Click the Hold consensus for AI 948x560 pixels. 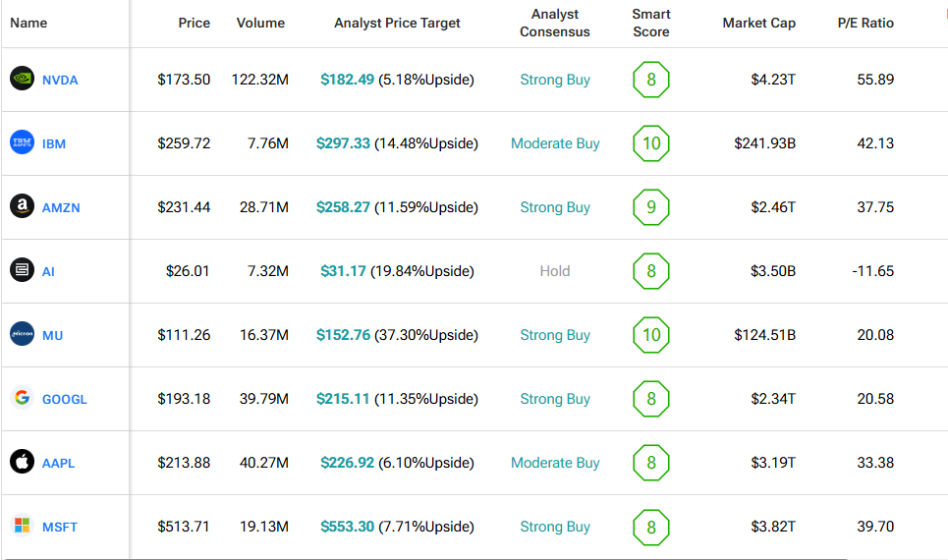point(555,271)
